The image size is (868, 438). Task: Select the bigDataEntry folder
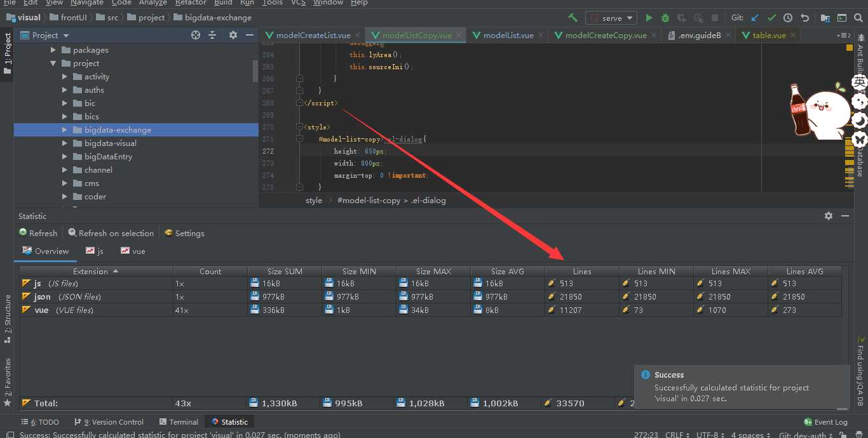(x=108, y=156)
